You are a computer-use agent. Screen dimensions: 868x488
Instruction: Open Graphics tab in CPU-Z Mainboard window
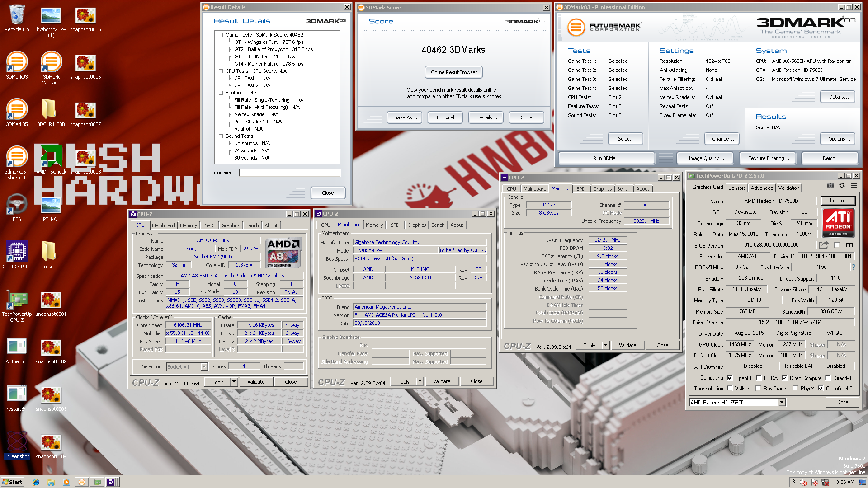tap(416, 225)
